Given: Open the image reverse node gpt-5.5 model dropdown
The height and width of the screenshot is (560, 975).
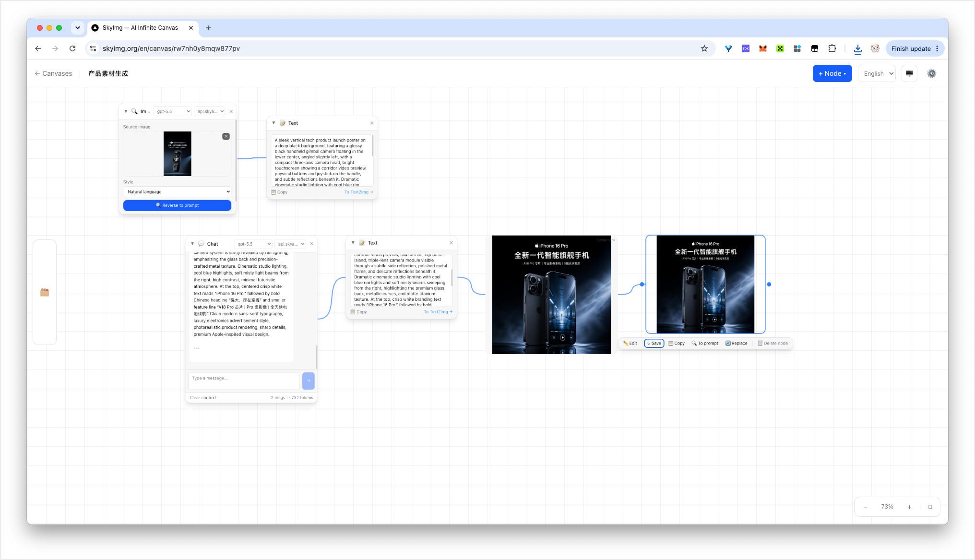Looking at the screenshot, I should [x=173, y=111].
